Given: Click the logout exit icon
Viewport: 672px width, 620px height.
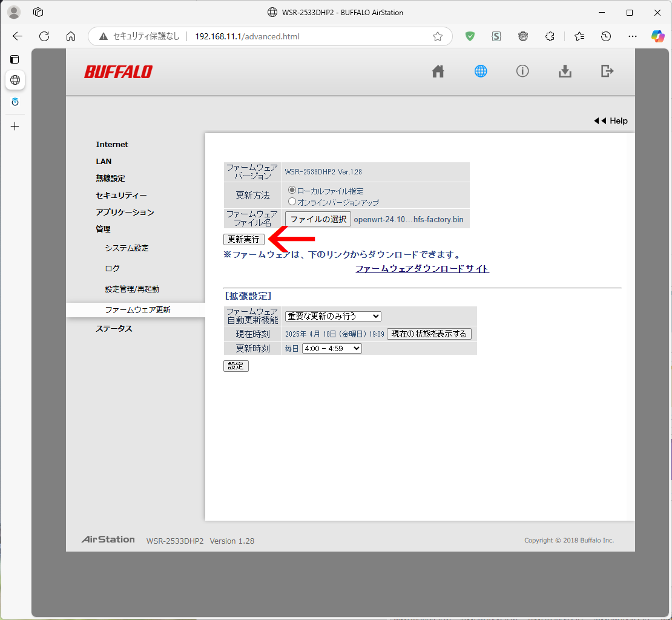Looking at the screenshot, I should pyautogui.click(x=607, y=71).
